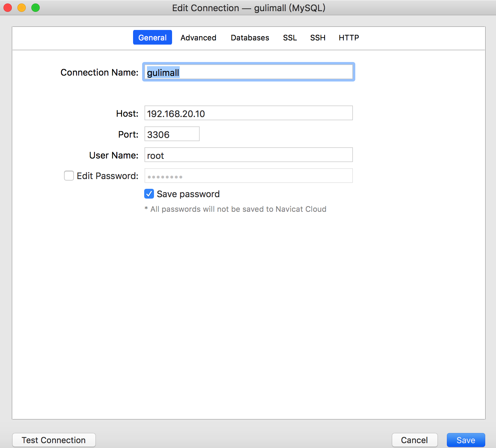Viewport: 496px width, 448px height.
Task: Enable the Edit Password checkbox
Action: coord(69,176)
